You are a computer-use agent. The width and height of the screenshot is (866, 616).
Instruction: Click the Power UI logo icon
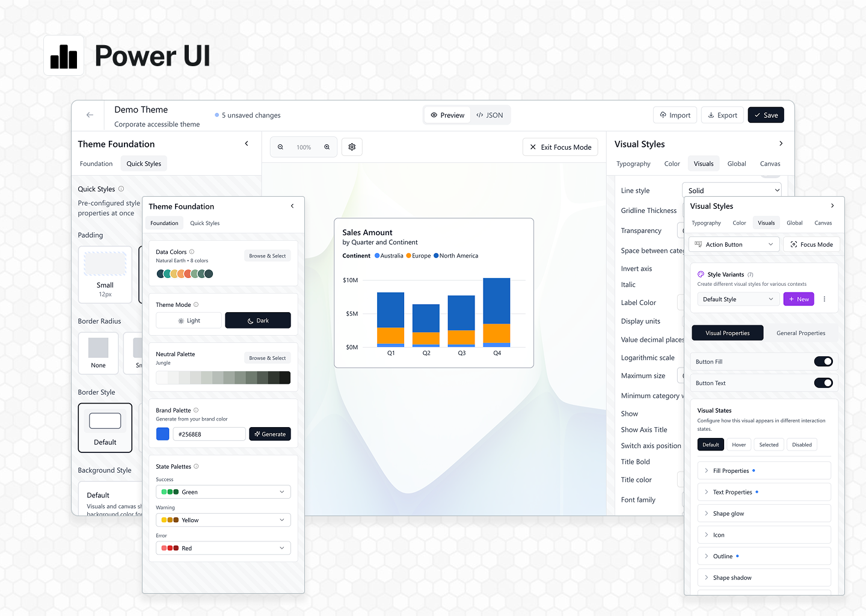pyautogui.click(x=64, y=55)
